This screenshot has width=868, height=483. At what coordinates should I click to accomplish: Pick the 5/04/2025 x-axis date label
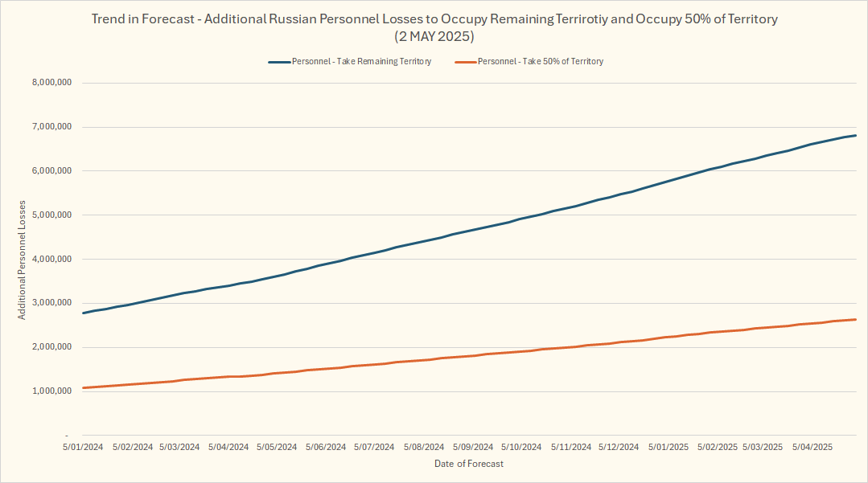(x=812, y=447)
